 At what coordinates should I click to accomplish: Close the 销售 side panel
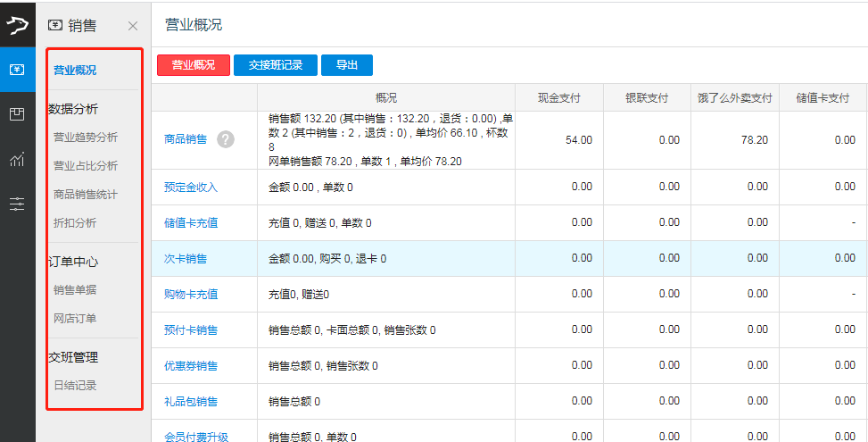pyautogui.click(x=133, y=26)
